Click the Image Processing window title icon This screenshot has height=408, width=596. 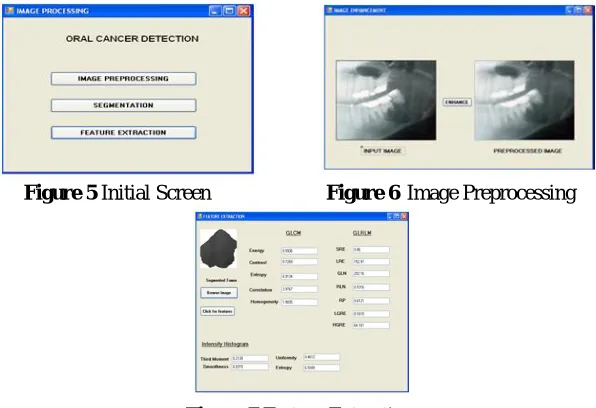pos(10,11)
